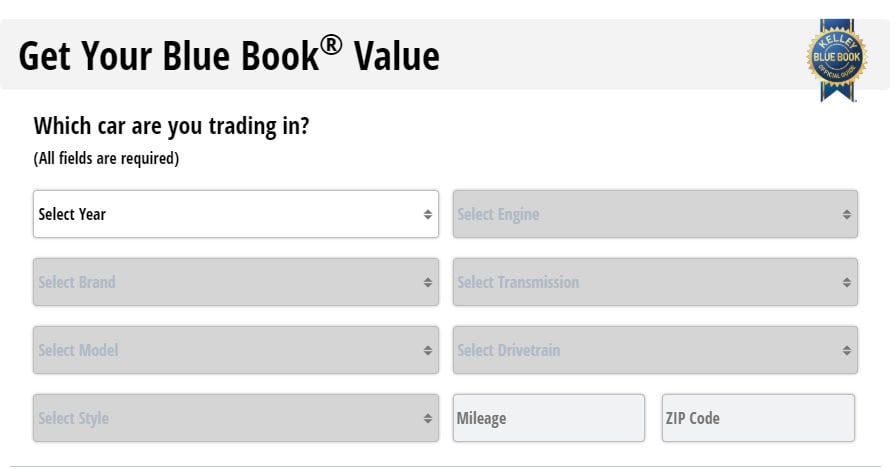Click the Select Year up-down arrow icon

coord(427,214)
